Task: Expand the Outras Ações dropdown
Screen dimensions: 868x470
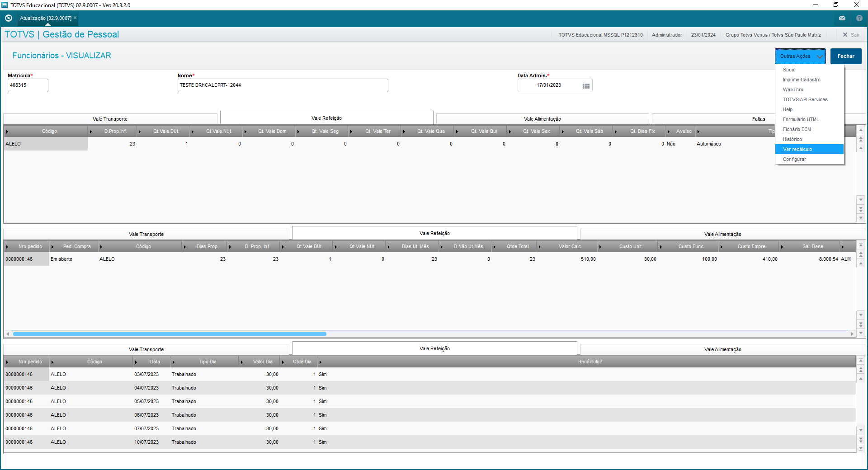Action: [800, 56]
